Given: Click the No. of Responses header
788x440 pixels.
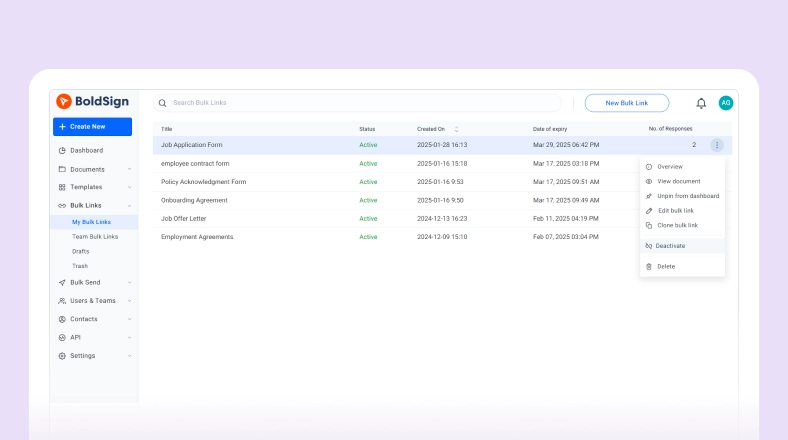Looking at the screenshot, I should [x=670, y=129].
